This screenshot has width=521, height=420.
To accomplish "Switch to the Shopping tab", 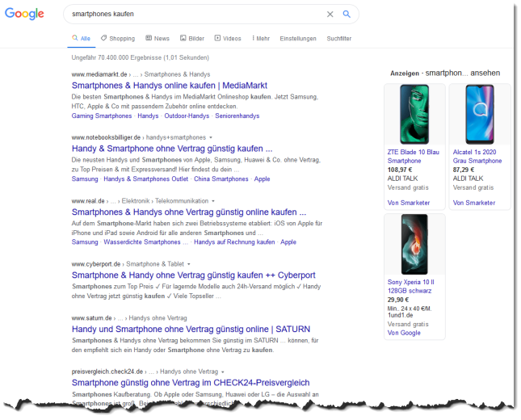I will coord(118,38).
